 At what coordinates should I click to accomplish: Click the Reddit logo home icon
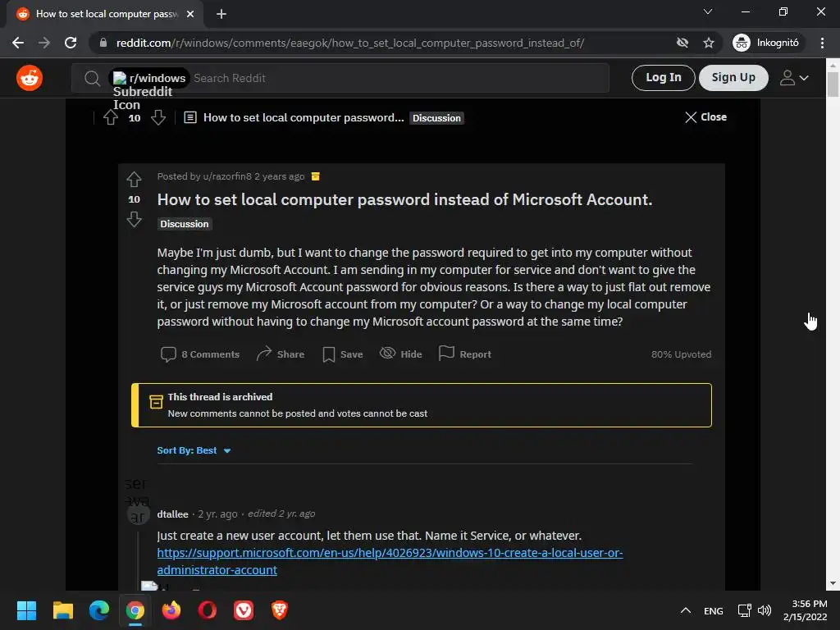click(30, 78)
